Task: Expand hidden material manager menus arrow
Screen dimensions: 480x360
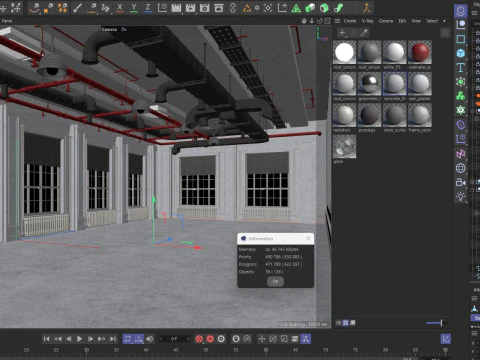Action: click(x=444, y=21)
